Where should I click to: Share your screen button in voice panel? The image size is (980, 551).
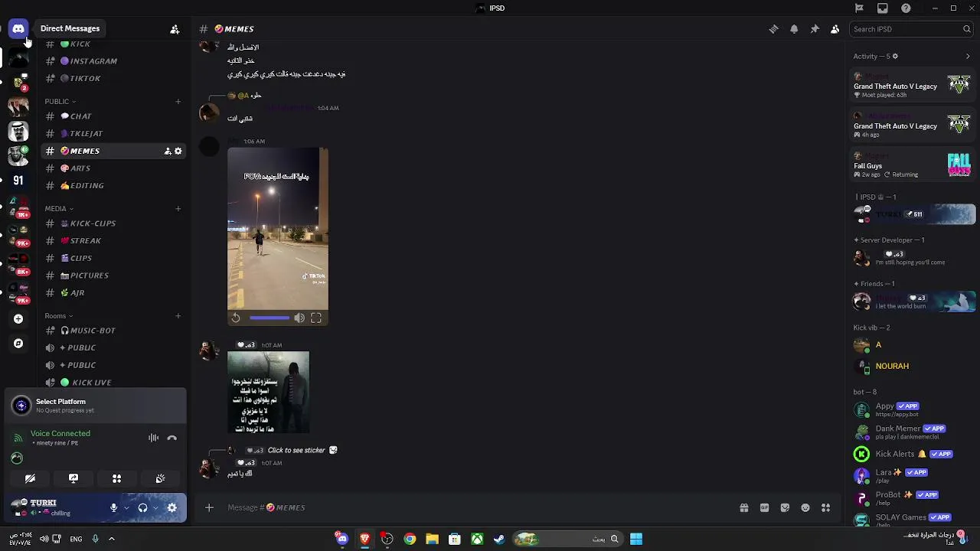tap(73, 478)
